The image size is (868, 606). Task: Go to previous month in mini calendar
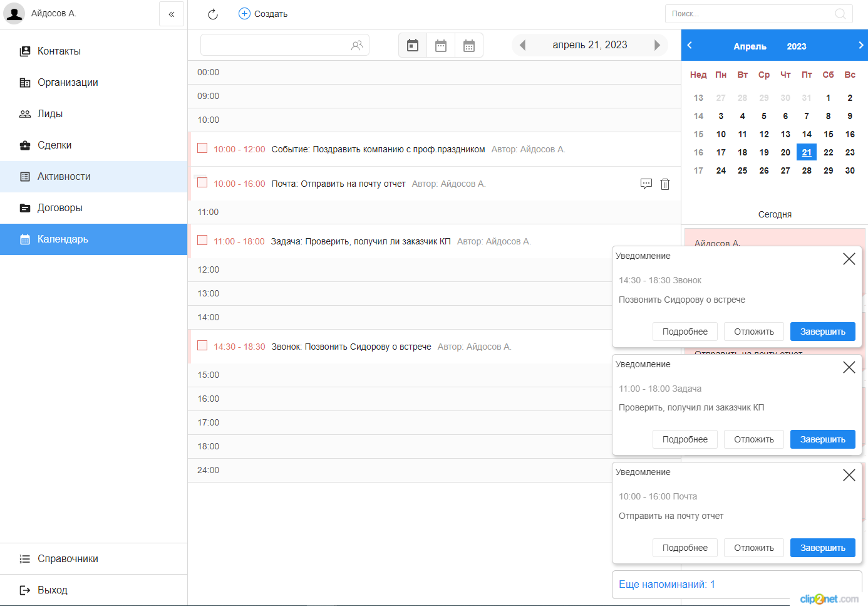click(690, 45)
